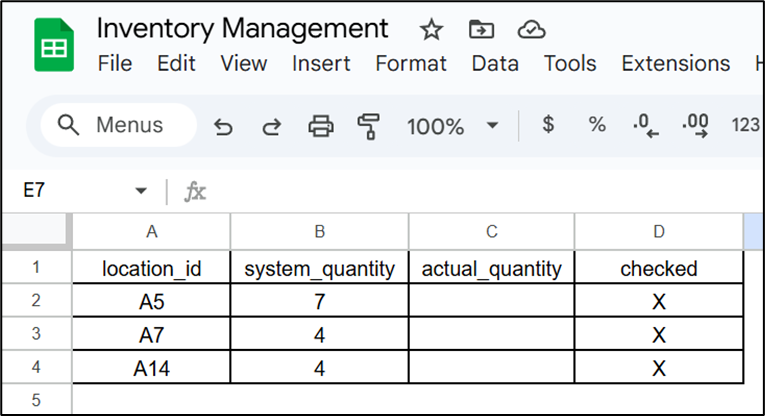Open the File menu

[115, 64]
